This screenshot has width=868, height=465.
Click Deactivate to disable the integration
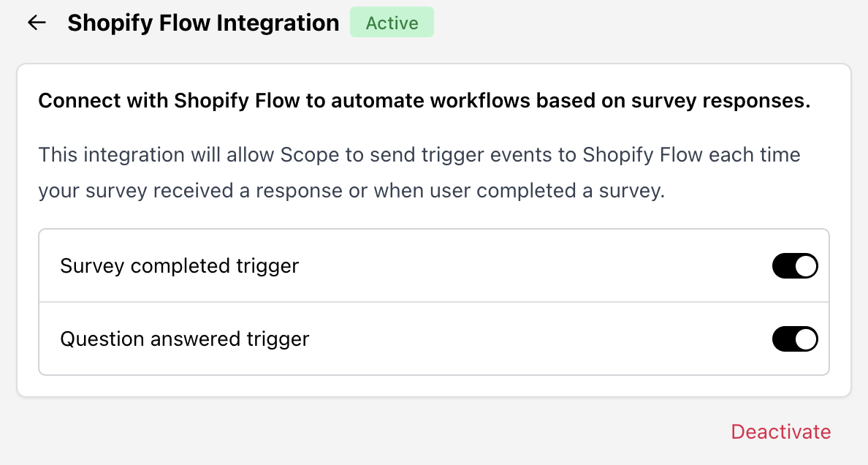point(780,431)
